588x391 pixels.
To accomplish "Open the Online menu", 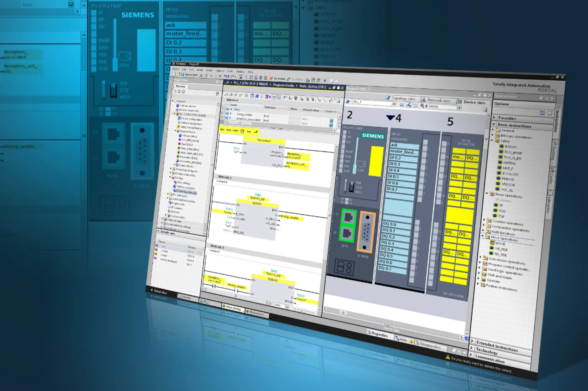I will tap(209, 70).
